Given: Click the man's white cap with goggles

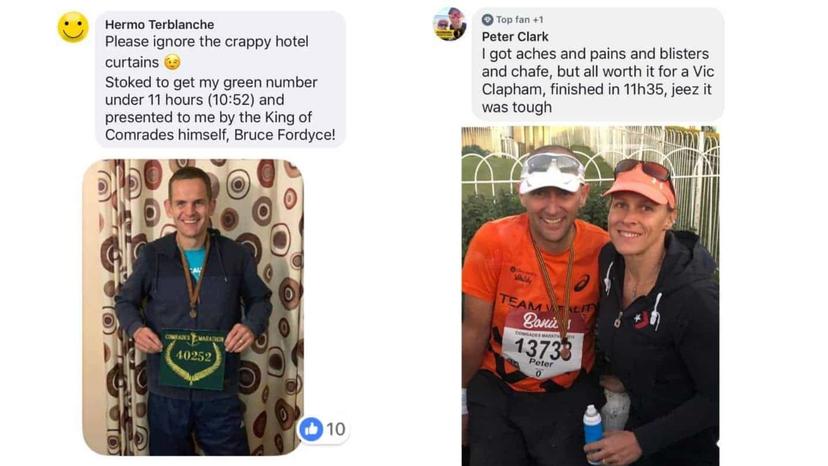Looking at the screenshot, I should 552,173.
